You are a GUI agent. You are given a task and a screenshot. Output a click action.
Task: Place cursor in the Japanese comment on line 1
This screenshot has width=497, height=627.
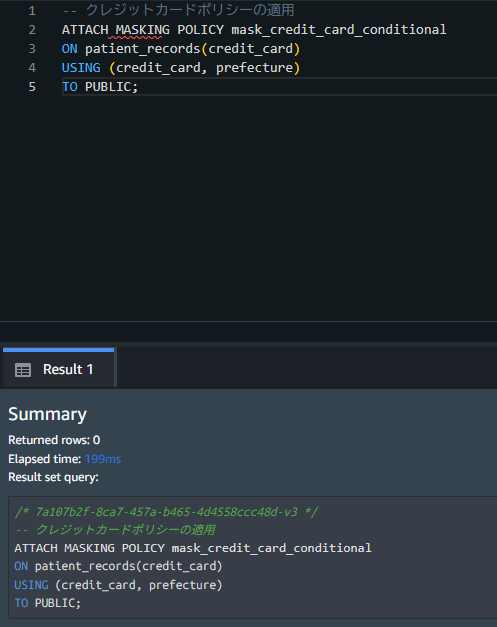tap(178, 10)
